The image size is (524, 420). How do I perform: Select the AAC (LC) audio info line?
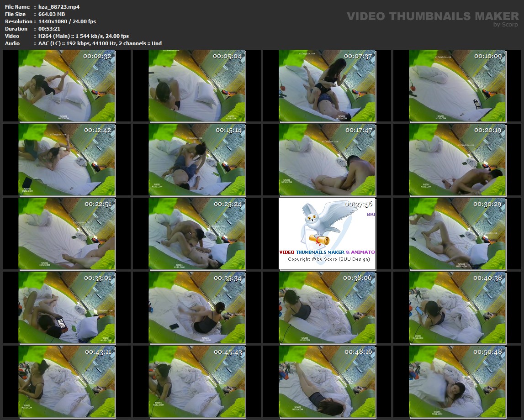tap(100, 43)
